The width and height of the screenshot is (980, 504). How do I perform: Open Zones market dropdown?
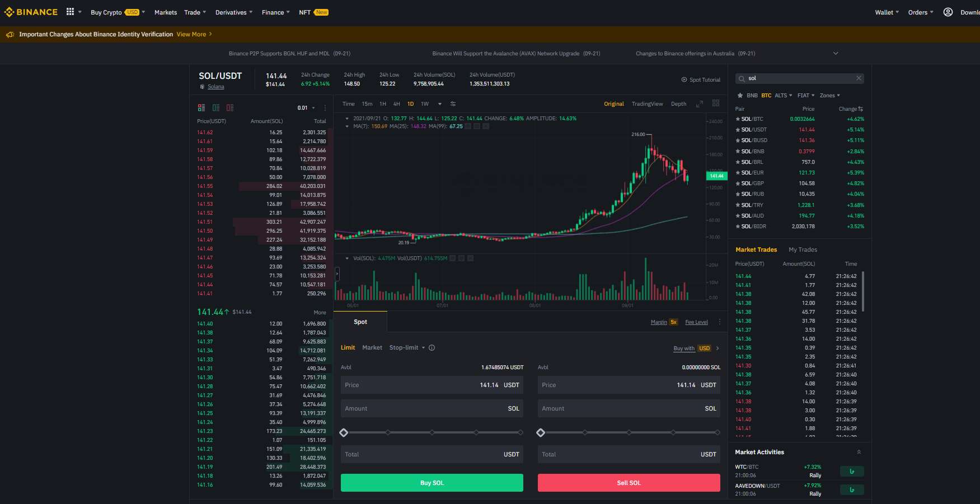(x=830, y=96)
